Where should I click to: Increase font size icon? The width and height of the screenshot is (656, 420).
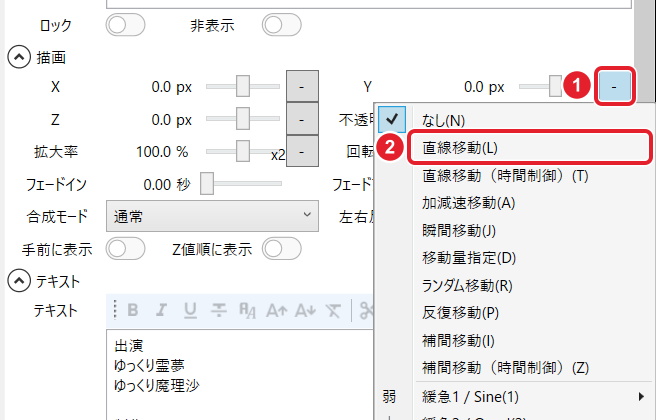coord(277,310)
